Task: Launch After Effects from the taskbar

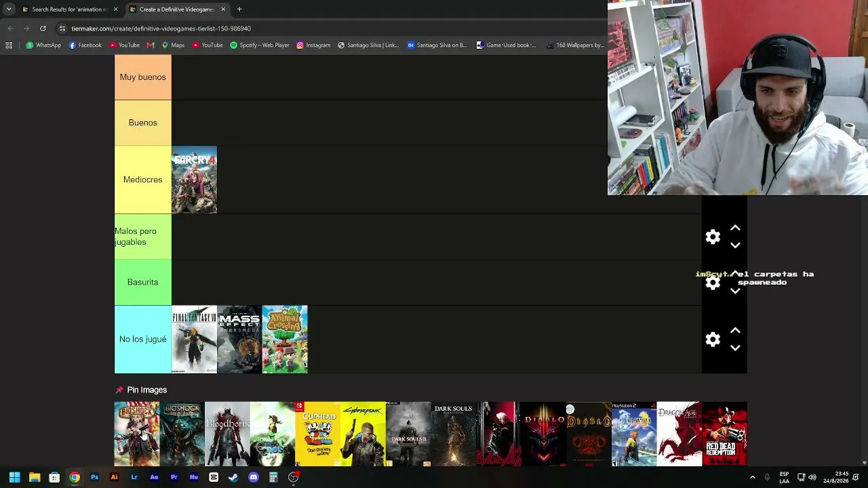Action: [154, 477]
